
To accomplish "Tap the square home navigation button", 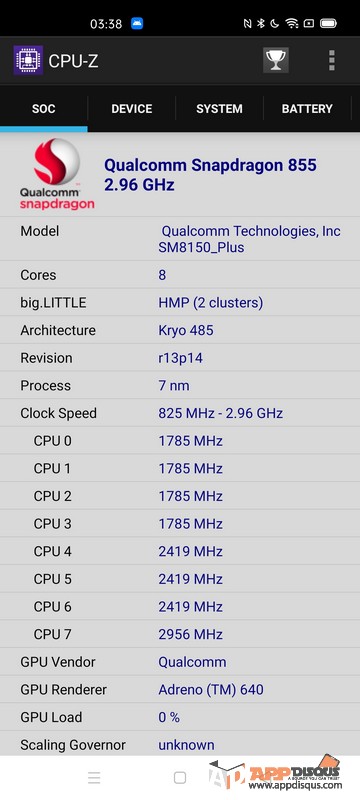I will [179, 778].
